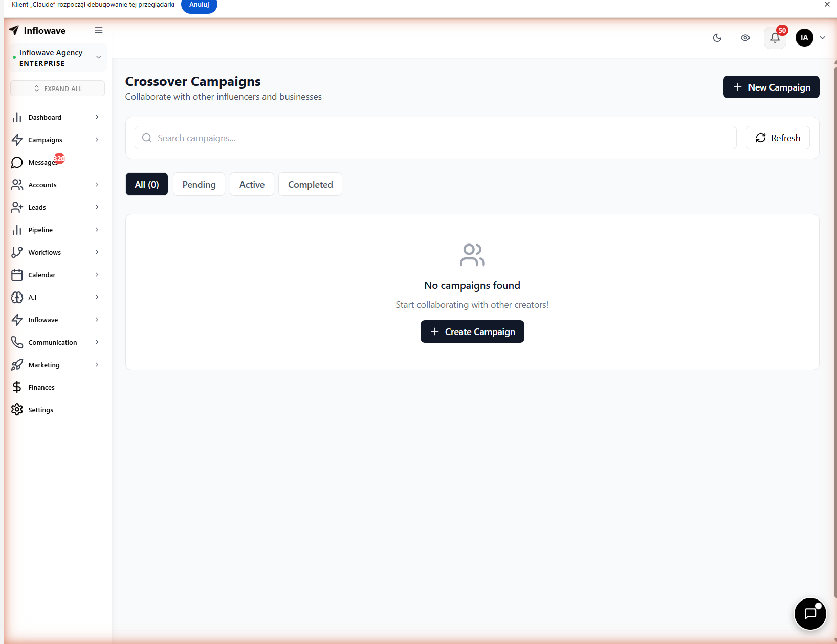Click the Inflowave lightning bolt sidebar icon
This screenshot has width=837, height=644.
click(x=17, y=320)
